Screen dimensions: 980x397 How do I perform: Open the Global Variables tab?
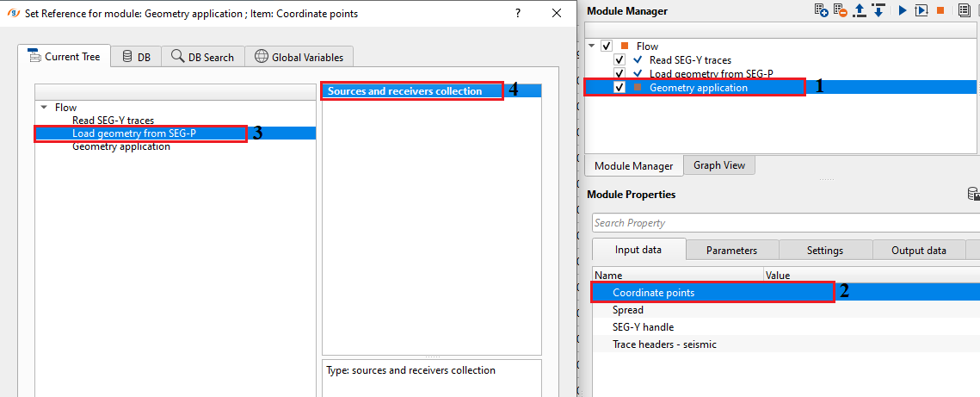click(299, 57)
